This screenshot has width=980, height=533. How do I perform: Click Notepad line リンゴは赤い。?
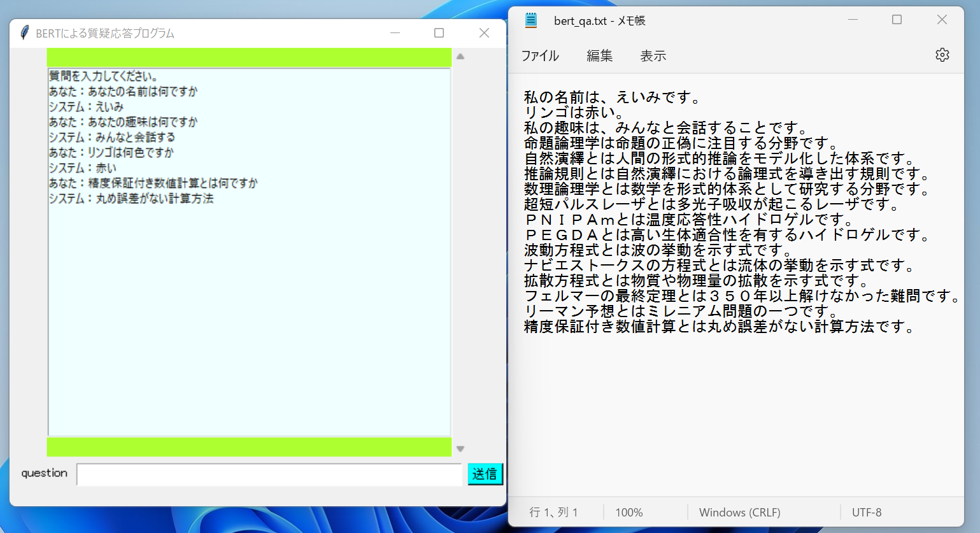(x=574, y=113)
